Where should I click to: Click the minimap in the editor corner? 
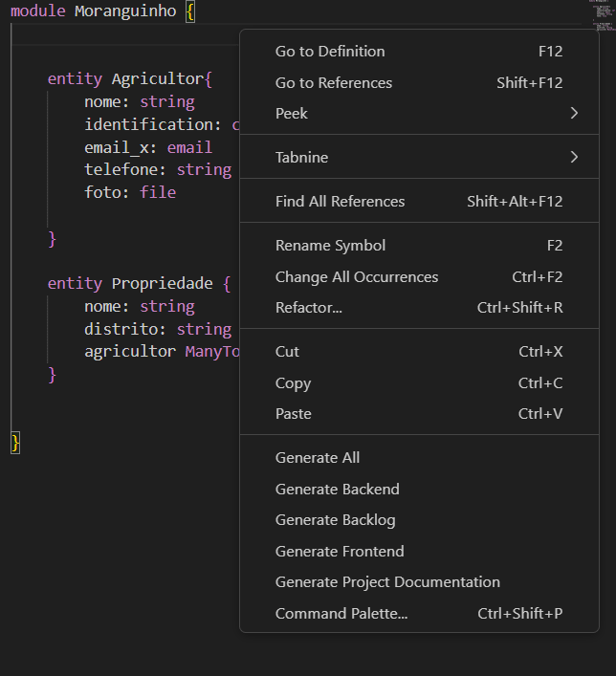point(603,16)
